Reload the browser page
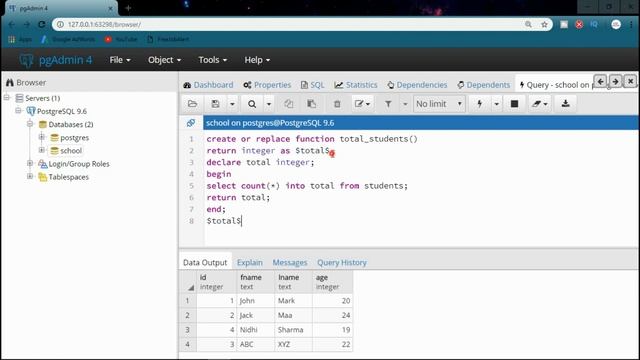Screen dimensions: 640x360 42,24
